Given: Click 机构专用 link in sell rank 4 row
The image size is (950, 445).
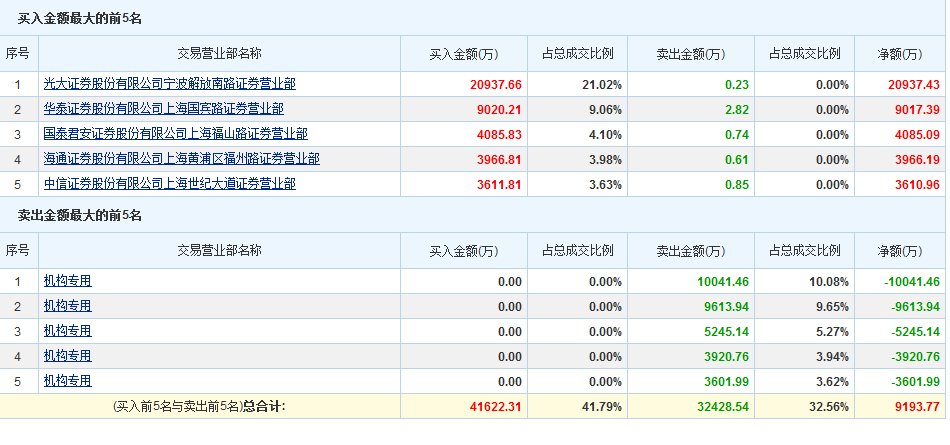Looking at the screenshot, I should (67, 356).
